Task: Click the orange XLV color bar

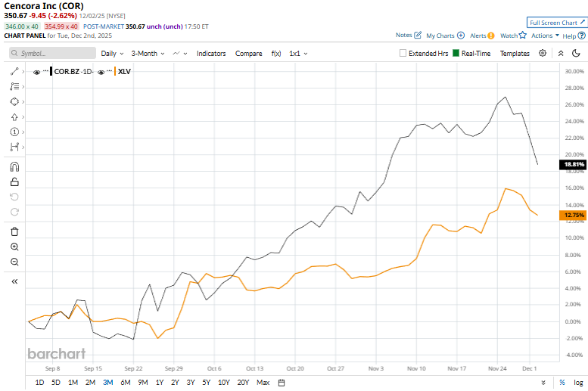Action: point(115,71)
